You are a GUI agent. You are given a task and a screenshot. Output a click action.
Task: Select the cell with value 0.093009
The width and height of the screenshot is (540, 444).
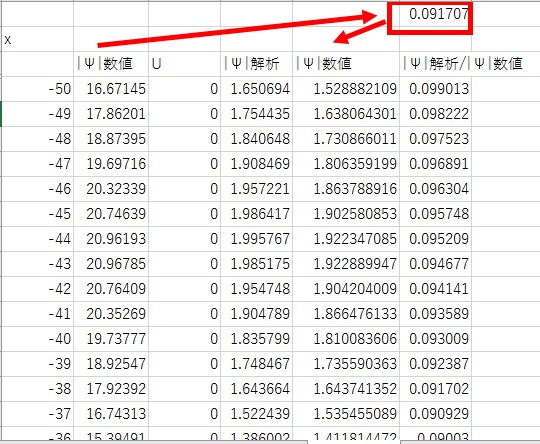[435, 339]
